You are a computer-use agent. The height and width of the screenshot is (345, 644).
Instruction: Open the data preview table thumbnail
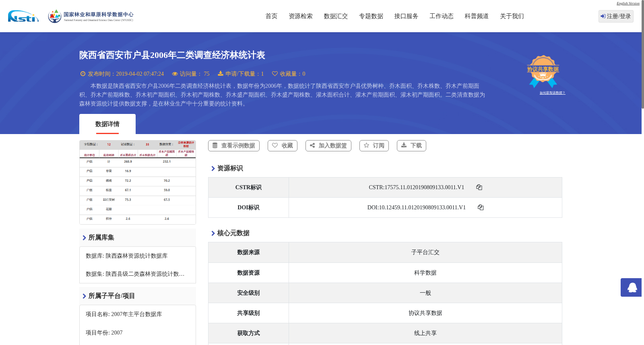(138, 182)
